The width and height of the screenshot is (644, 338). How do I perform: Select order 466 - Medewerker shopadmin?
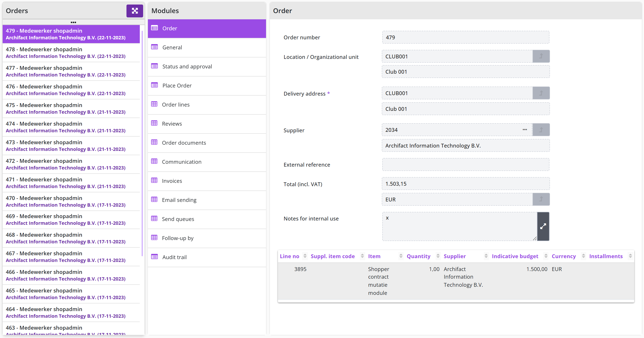[x=71, y=275]
